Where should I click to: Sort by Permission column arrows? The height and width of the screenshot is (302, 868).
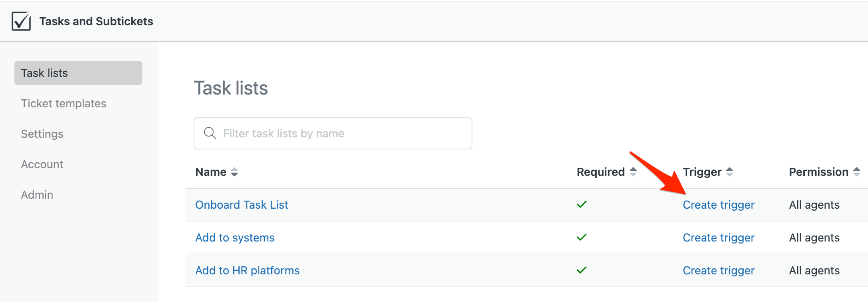tap(857, 172)
